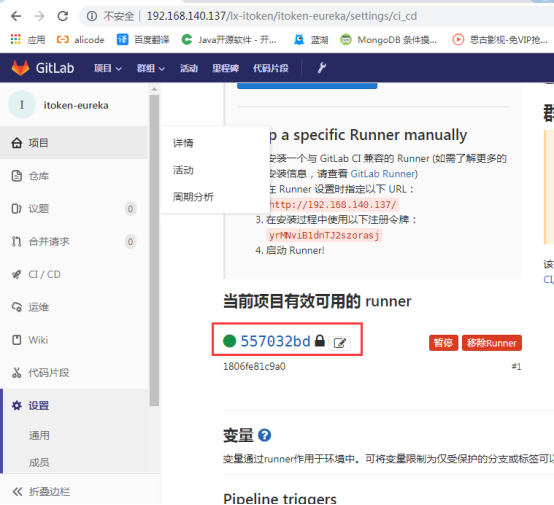This screenshot has height=505, width=554.
Task: Open the GitLab Runner documentation link
Action: coord(383,174)
